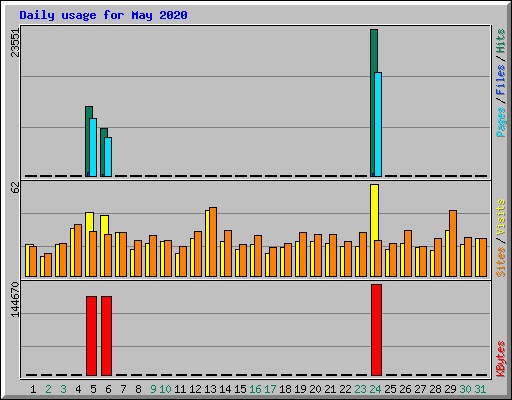Select the cyan pages bar for day 5
This screenshot has height=400, width=512.
[93, 147]
